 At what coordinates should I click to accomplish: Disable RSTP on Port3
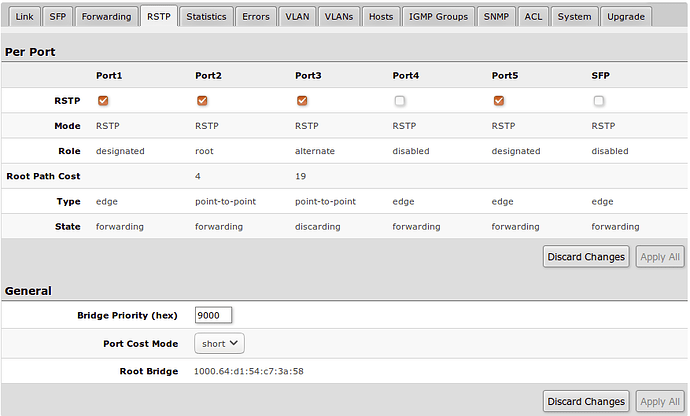tap(301, 100)
